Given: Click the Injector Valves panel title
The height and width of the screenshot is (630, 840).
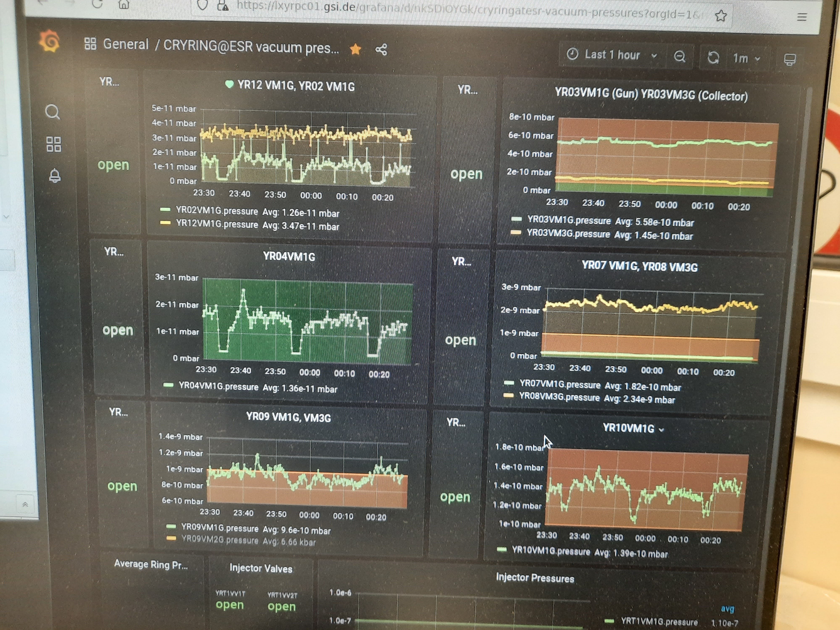Looking at the screenshot, I should pos(261,568).
